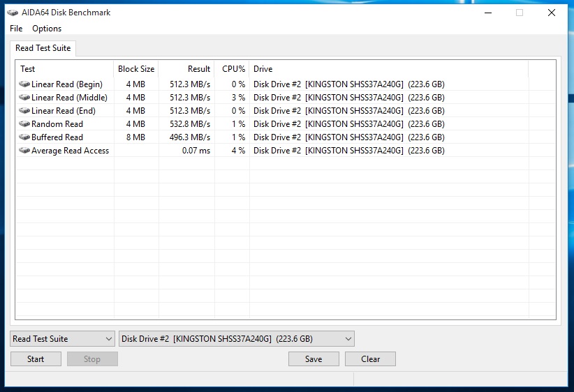Click the 4 MB block size for Random Read
The image size is (574, 392).
(135, 124)
